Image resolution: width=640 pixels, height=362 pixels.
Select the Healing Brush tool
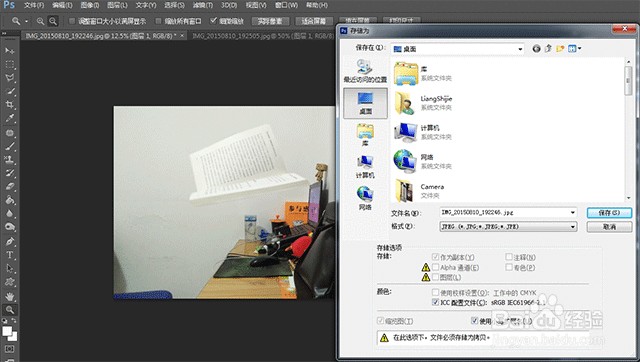pyautogui.click(x=9, y=133)
